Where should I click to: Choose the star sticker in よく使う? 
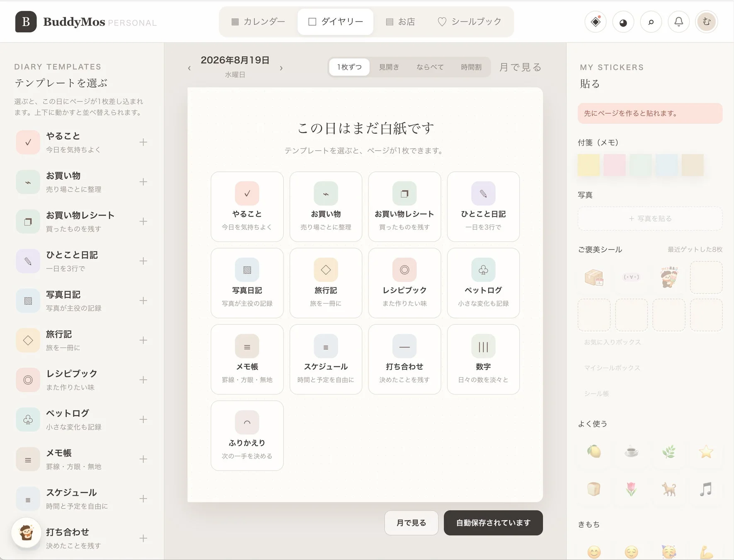pos(706,451)
